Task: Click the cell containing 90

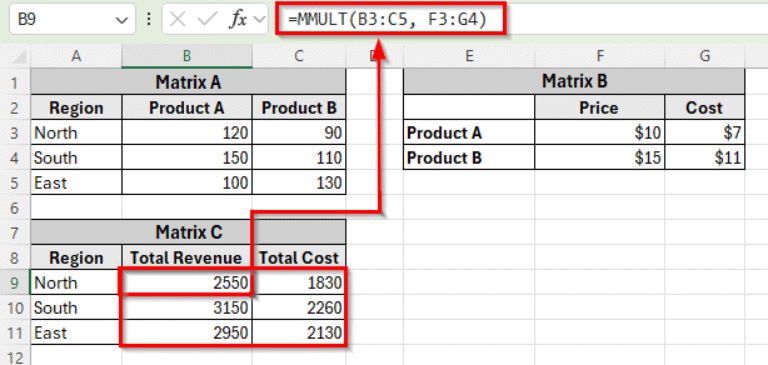Action: (x=299, y=133)
